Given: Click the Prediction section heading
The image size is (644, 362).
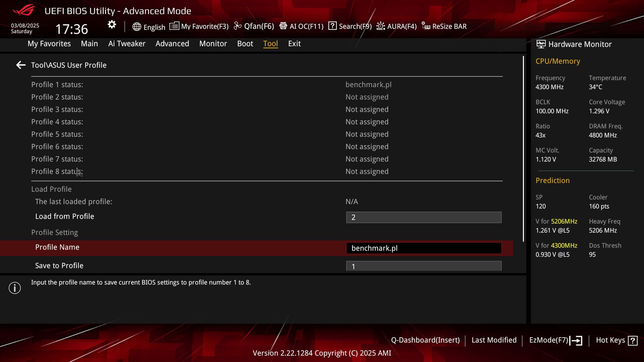Looking at the screenshot, I should [552, 180].
